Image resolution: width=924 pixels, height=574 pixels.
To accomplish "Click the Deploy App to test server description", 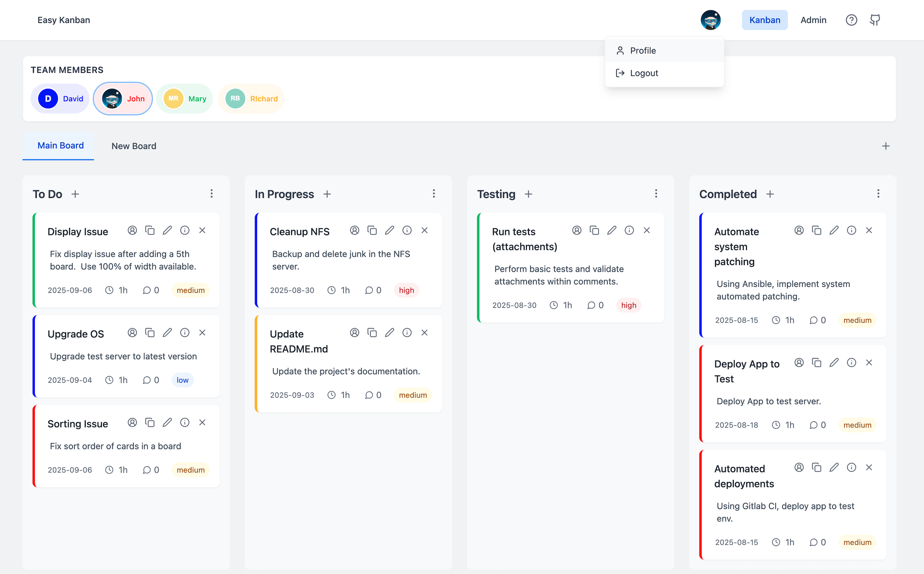I will click(x=769, y=401).
